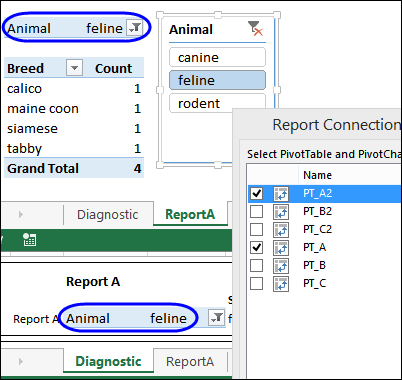402x380 pixels.
Task: Select canine in the Animal slicer
Action: pos(217,57)
